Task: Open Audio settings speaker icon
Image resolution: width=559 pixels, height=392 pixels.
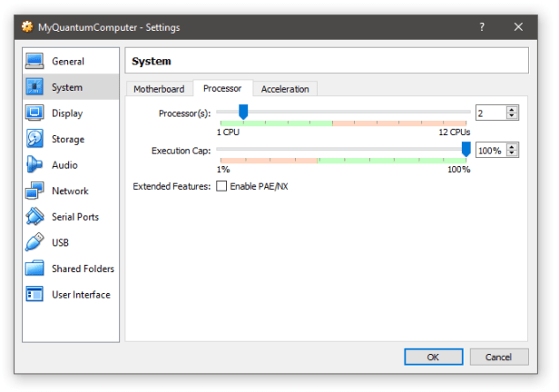Action: click(35, 165)
